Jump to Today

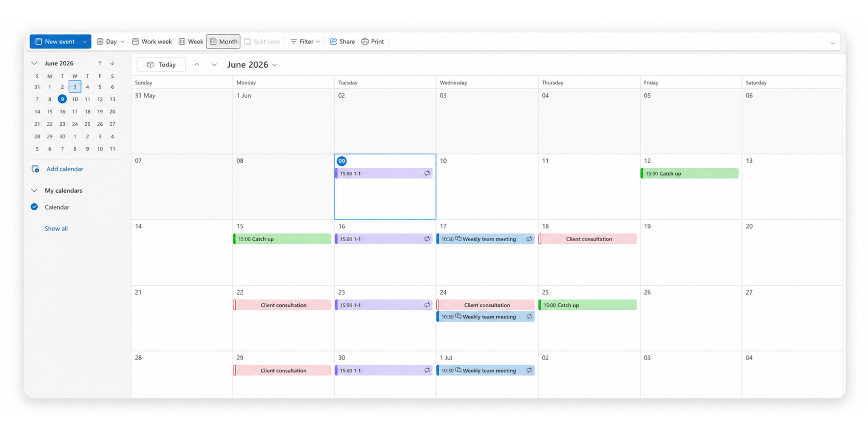point(161,65)
